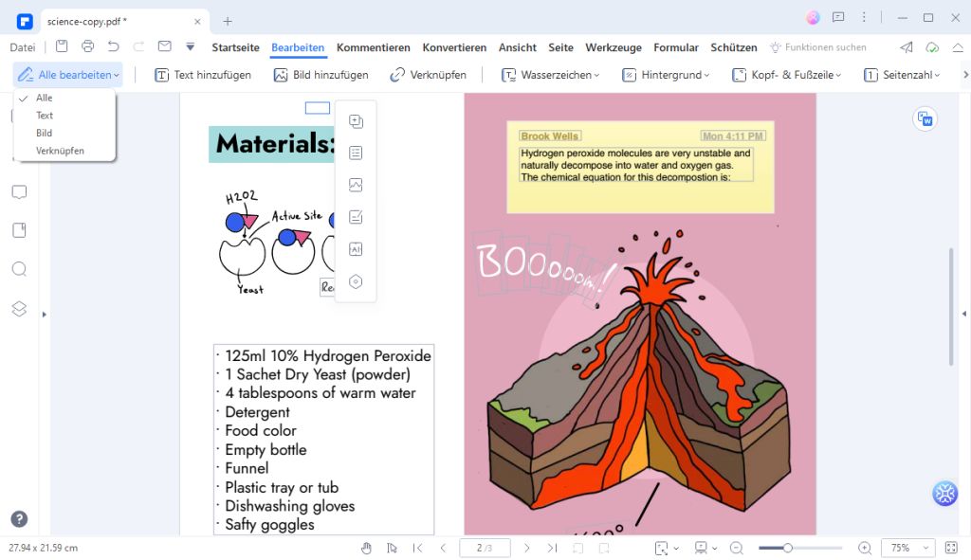Open the Layers panel in left sidebar
Viewport: 971px width, 560px height.
click(19, 308)
